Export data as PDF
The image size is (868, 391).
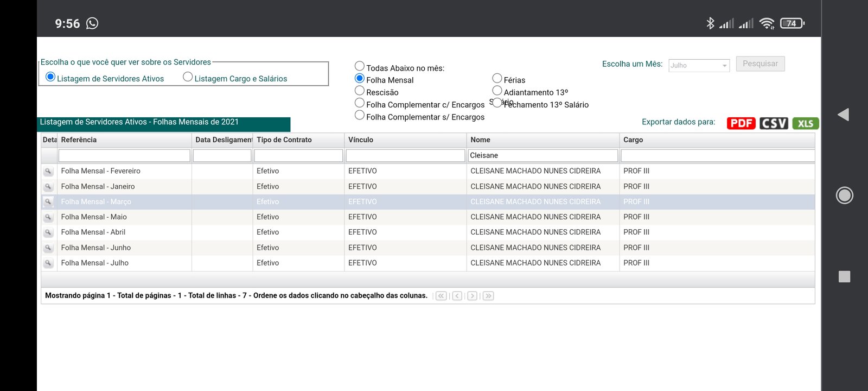click(741, 123)
